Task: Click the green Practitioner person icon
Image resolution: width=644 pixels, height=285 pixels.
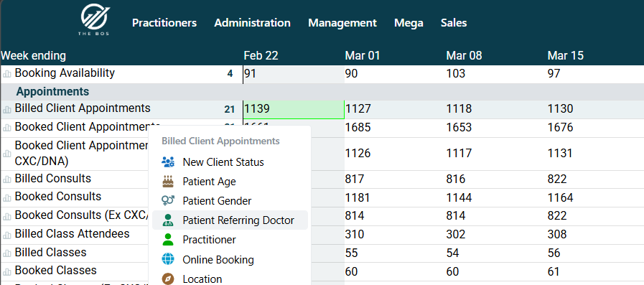Action: tap(168, 240)
